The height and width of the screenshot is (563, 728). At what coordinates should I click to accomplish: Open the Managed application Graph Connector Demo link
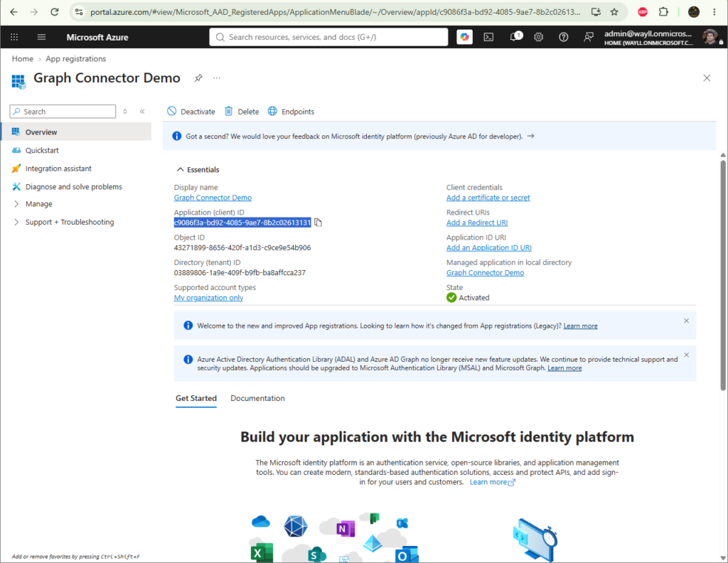[485, 273]
